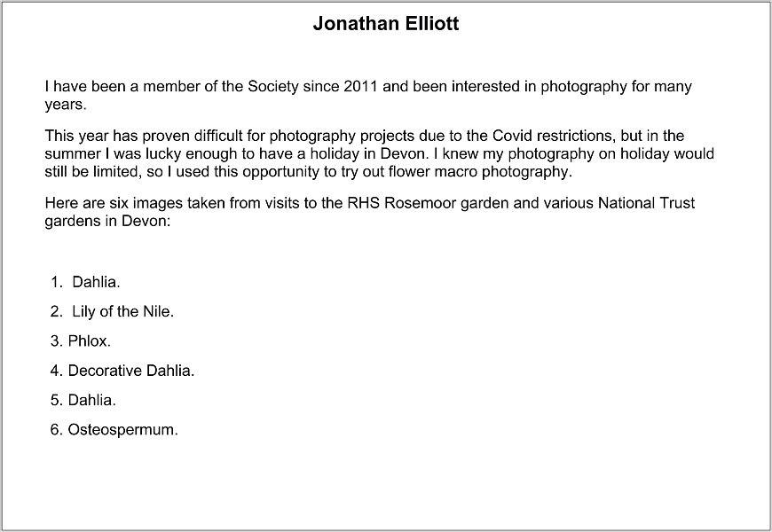Click the Decorative Dahlia list entry
Viewport: 772px width, 532px height.
coord(122,371)
